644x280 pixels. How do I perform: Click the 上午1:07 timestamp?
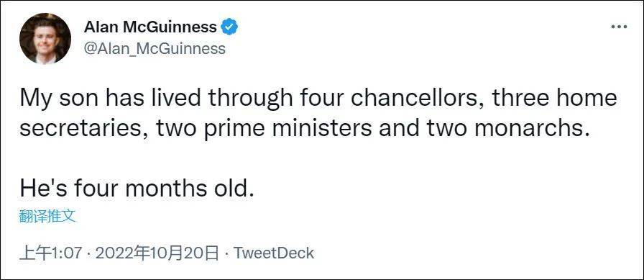[51, 253]
